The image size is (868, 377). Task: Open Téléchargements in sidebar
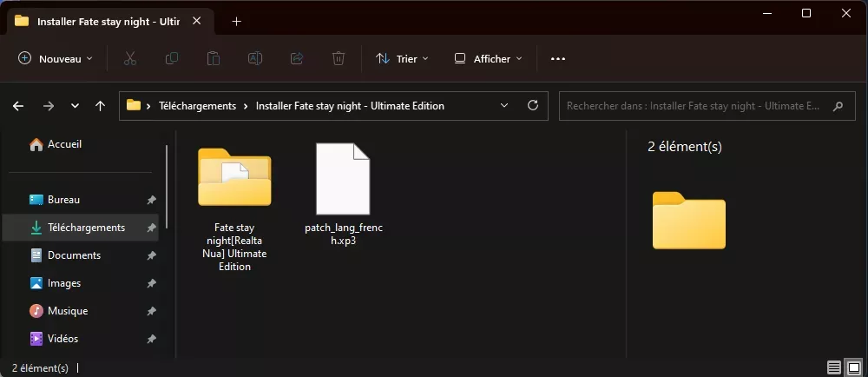point(80,228)
